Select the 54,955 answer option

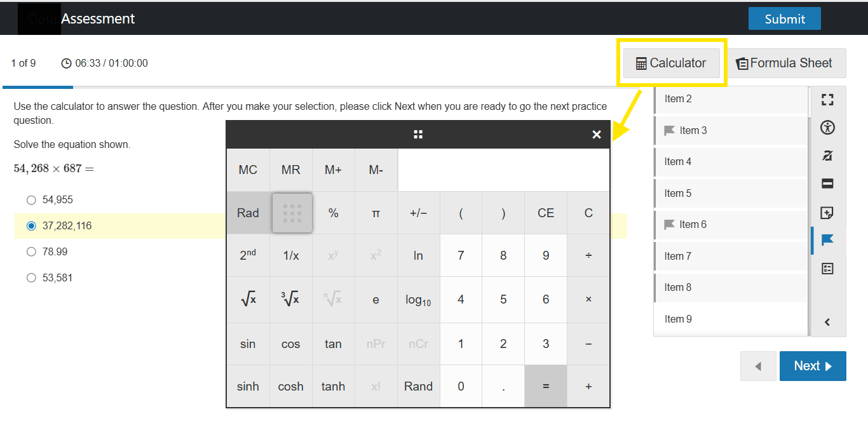(31, 200)
